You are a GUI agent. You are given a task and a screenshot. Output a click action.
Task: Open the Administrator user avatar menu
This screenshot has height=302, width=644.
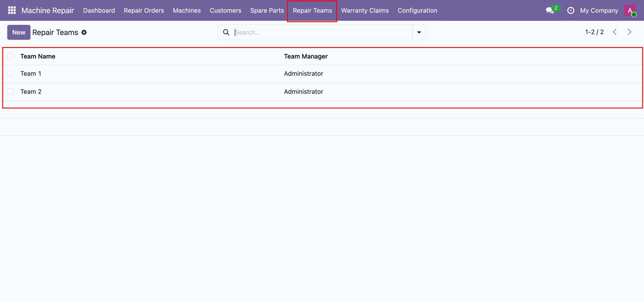coord(630,10)
